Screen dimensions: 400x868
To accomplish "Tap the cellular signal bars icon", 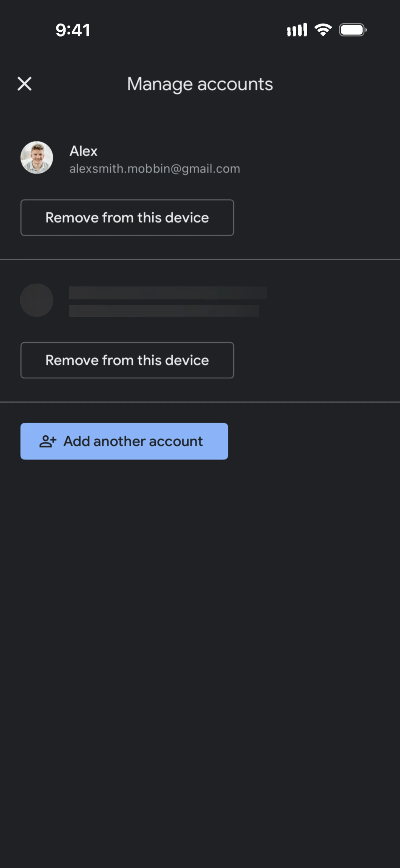I will (297, 30).
